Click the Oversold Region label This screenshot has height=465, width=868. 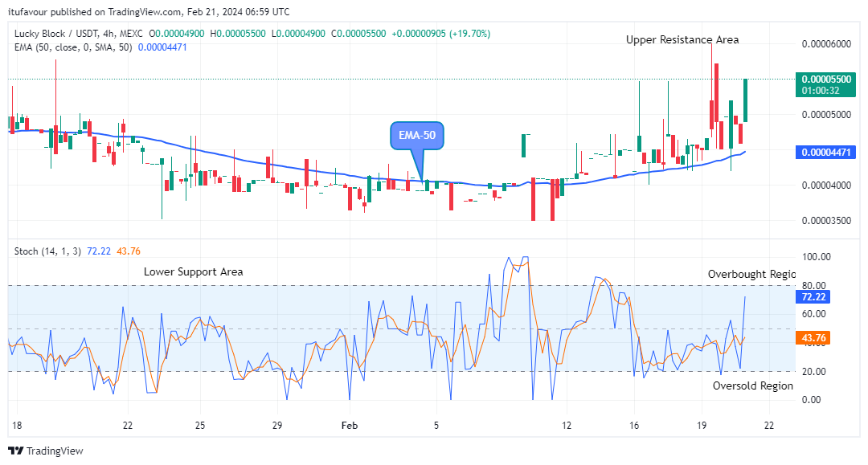tap(753, 386)
